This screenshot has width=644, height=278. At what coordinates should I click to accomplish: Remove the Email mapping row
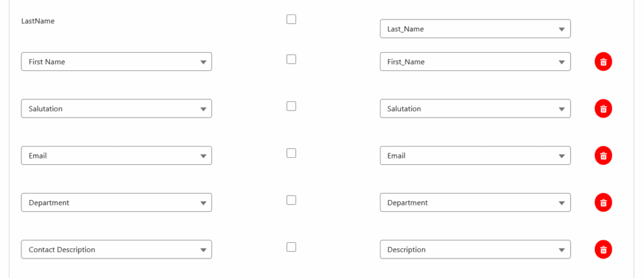point(603,155)
